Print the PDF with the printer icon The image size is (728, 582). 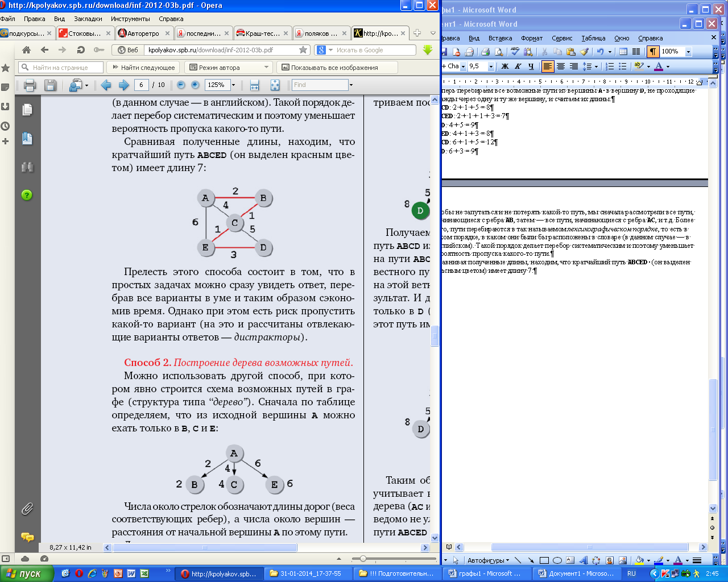30,85
